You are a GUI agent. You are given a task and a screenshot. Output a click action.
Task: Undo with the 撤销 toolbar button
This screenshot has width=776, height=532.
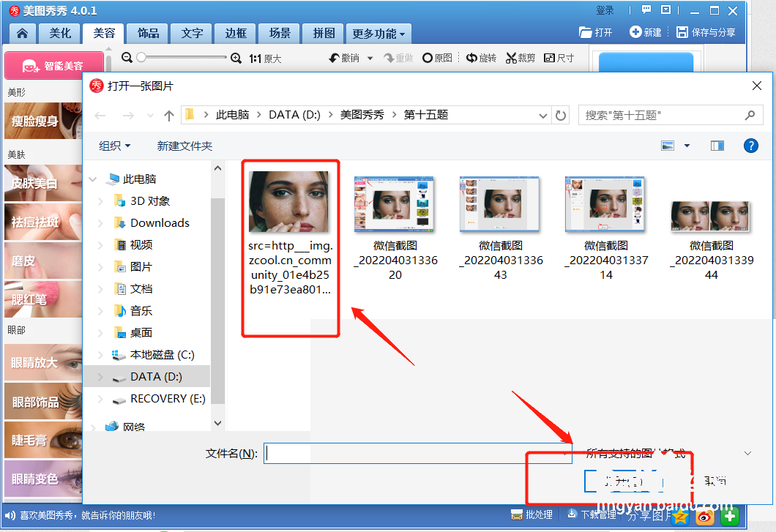pyautogui.click(x=345, y=58)
